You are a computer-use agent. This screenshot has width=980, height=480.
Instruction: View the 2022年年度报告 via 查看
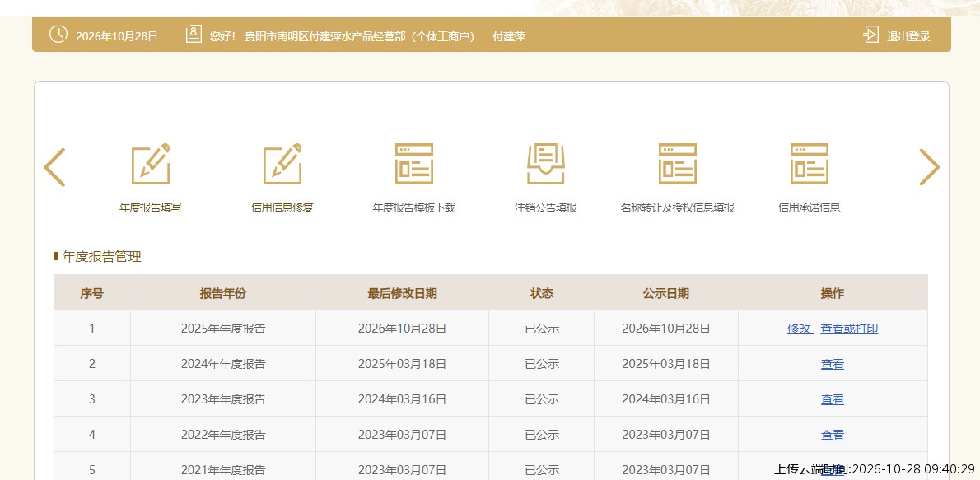pyautogui.click(x=833, y=435)
